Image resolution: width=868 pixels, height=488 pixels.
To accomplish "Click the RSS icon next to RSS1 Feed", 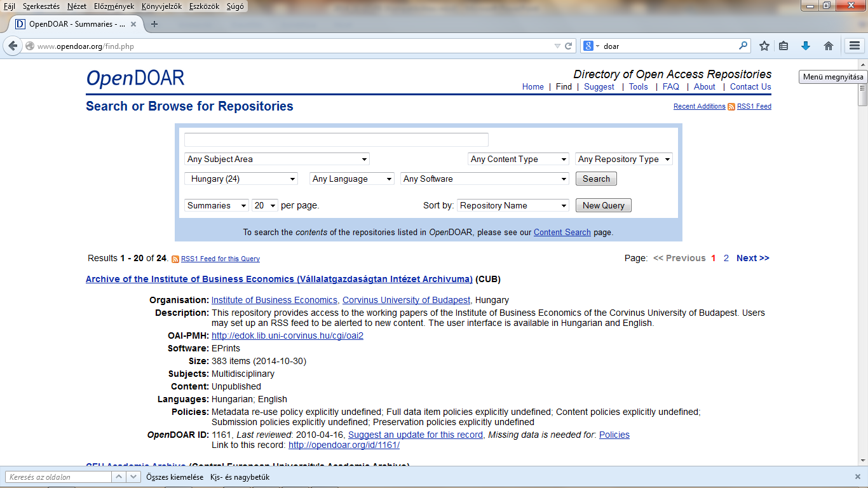I will click(731, 107).
